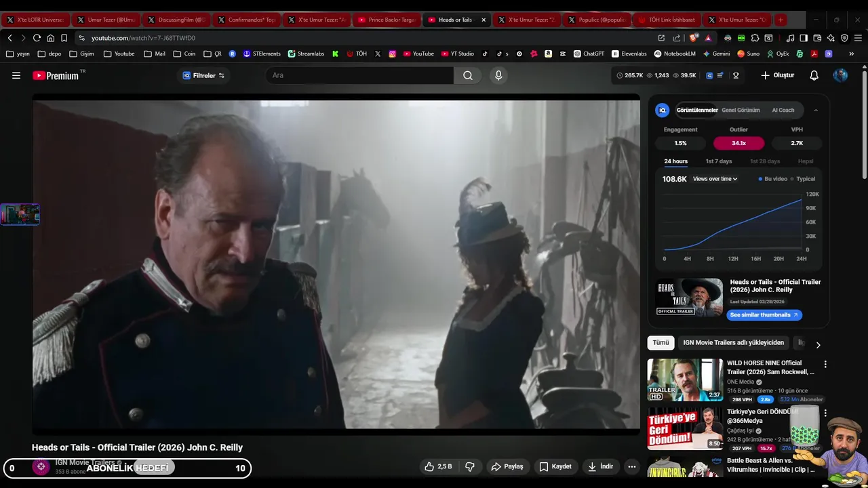
Task: Switch to Genel Görünüm tab
Action: click(x=741, y=110)
